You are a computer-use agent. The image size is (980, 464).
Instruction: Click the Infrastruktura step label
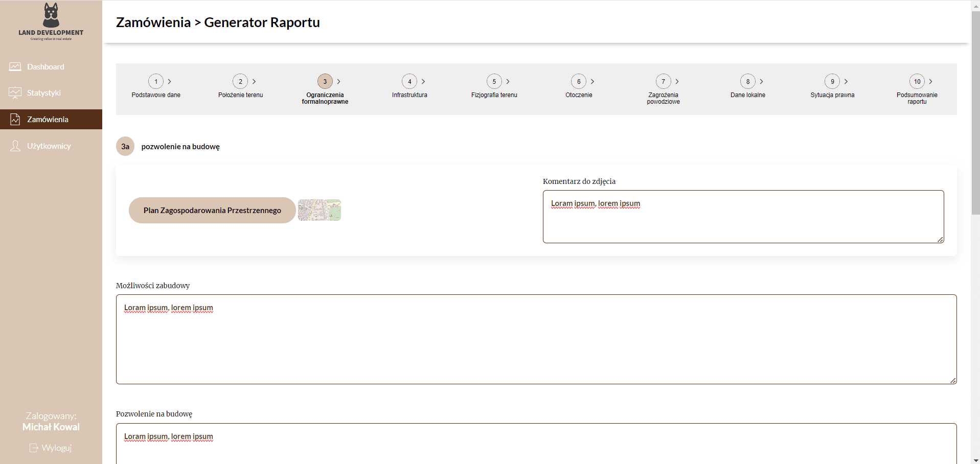pos(409,95)
